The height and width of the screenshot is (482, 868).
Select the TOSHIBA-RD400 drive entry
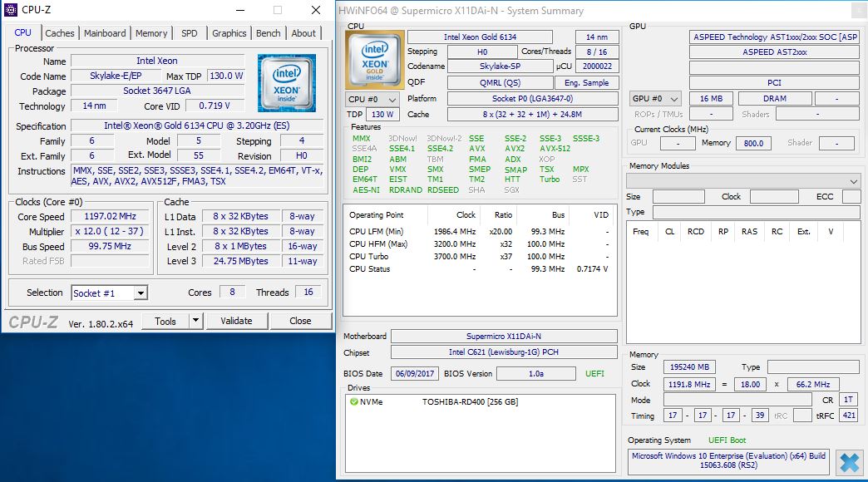[470, 402]
